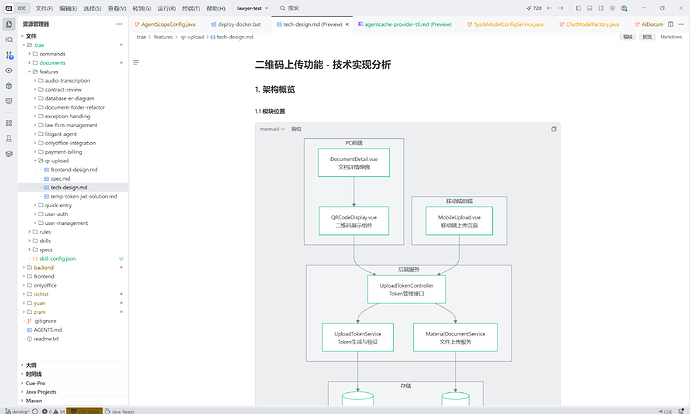This screenshot has height=414, width=690.
Task: Open the 运行(R) menu
Action: (x=166, y=8)
